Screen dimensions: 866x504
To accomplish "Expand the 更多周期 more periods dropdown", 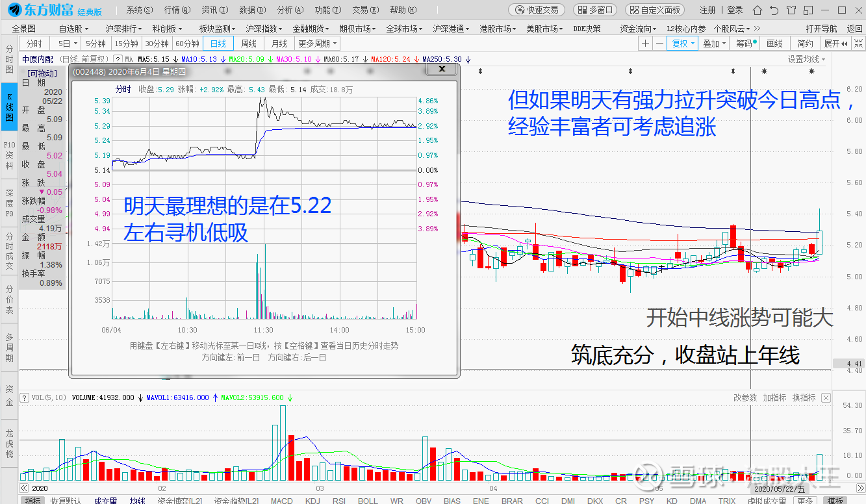I will [317, 44].
